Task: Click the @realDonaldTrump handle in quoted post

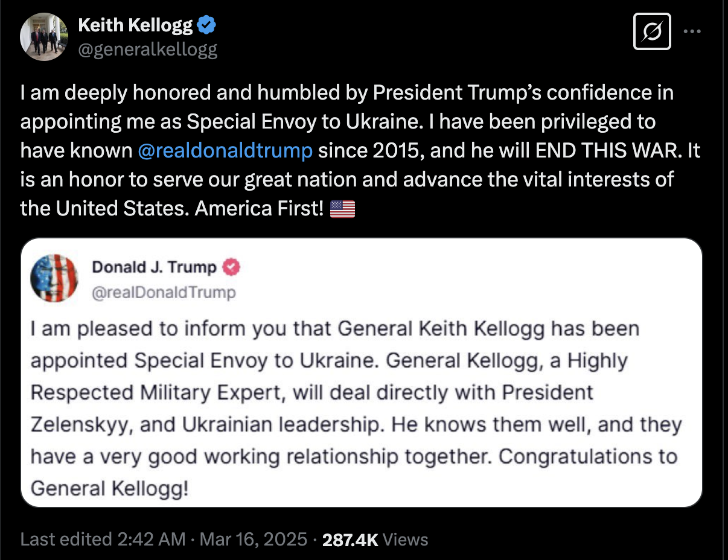Action: click(x=164, y=293)
